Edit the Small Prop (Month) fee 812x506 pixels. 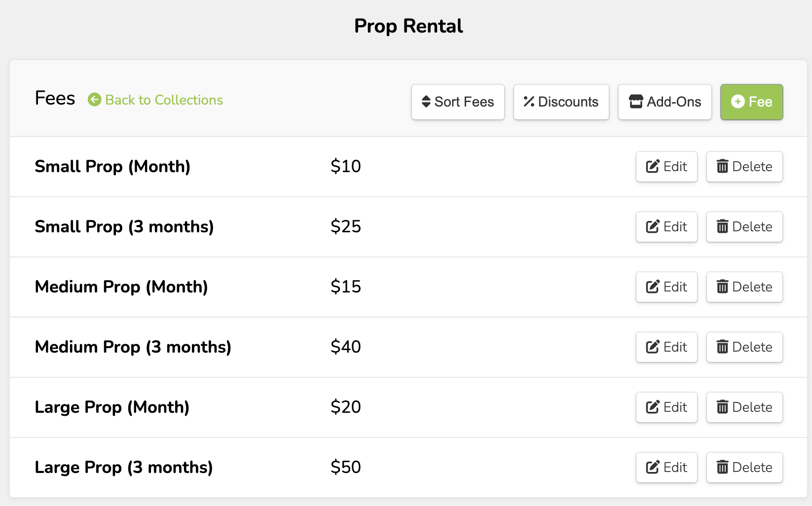[x=666, y=167]
